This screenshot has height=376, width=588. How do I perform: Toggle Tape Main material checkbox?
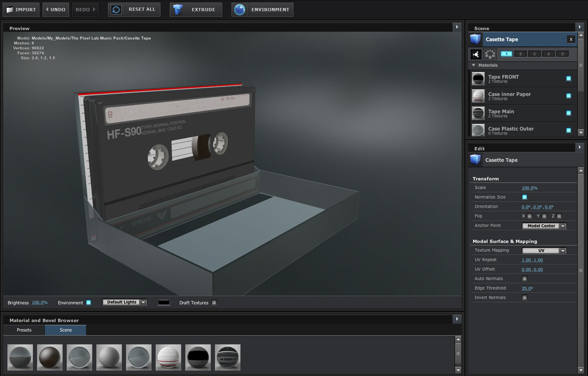click(568, 113)
